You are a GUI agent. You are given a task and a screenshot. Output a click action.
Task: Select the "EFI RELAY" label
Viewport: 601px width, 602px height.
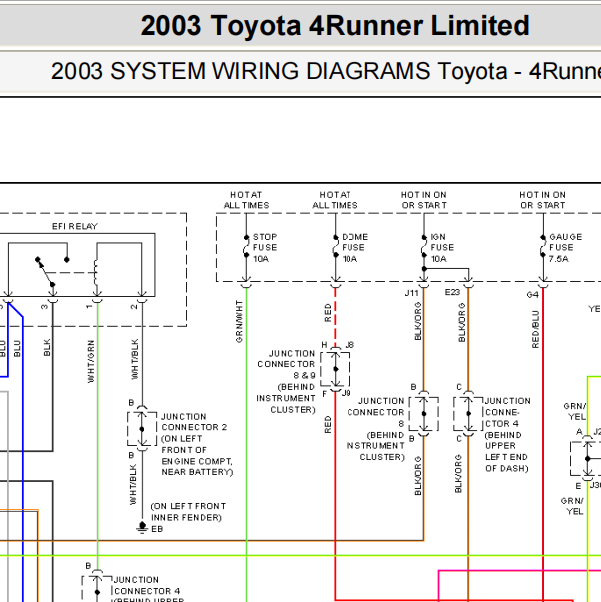[75, 227]
